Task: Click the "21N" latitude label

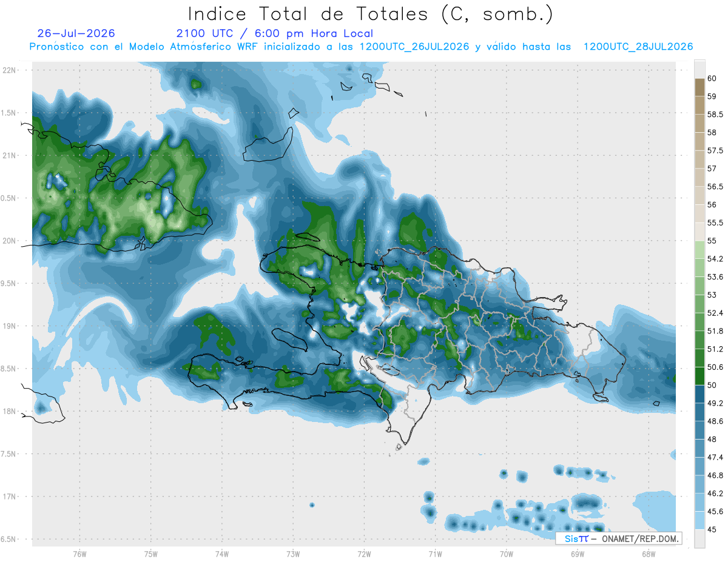Action: (x=9, y=155)
